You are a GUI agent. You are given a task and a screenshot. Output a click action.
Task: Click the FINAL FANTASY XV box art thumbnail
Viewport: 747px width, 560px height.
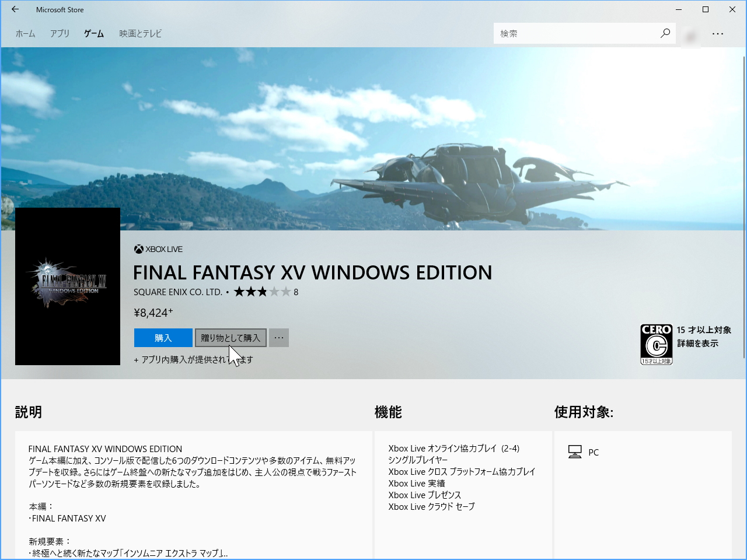68,286
